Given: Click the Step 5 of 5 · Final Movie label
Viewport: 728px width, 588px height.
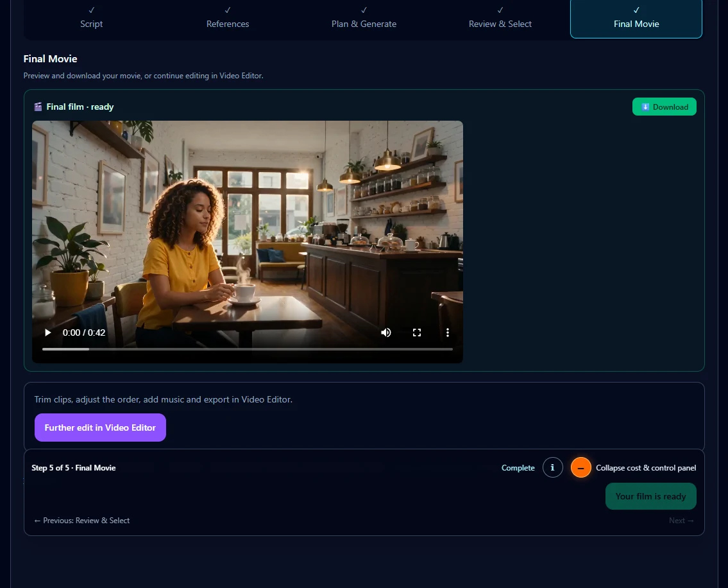Looking at the screenshot, I should point(74,467).
